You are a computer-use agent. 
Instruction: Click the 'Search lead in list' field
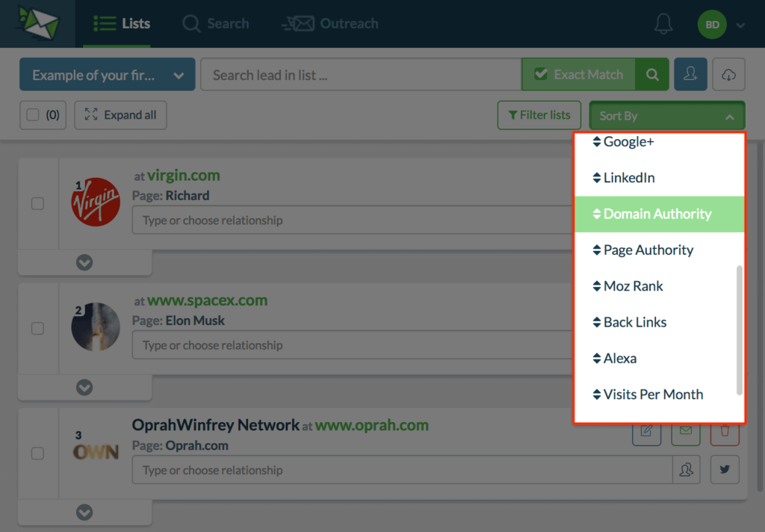360,75
